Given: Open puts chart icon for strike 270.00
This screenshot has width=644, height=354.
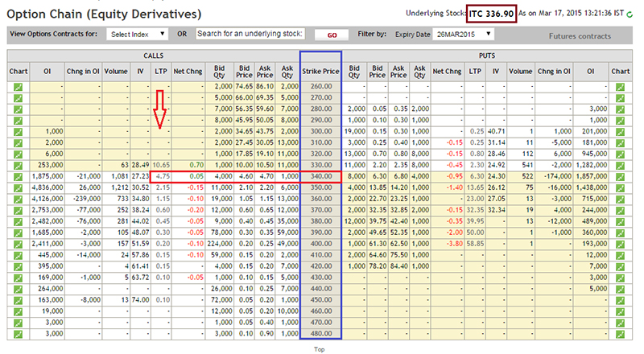Looking at the screenshot, I should click(x=620, y=98).
